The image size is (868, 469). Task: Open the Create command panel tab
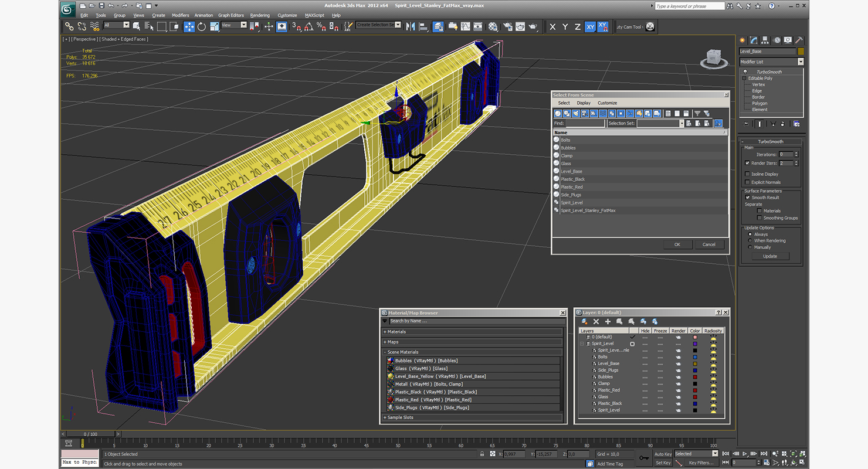[742, 40]
